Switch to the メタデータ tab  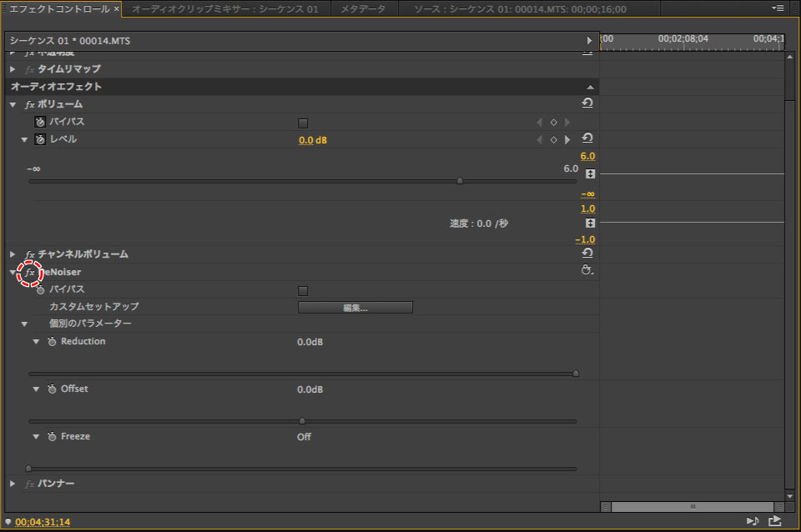(x=362, y=9)
